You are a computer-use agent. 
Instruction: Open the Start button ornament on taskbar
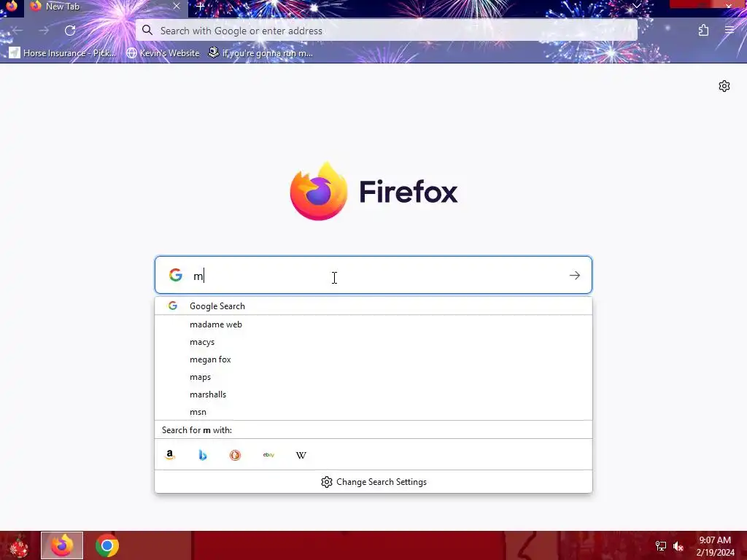tap(19, 545)
